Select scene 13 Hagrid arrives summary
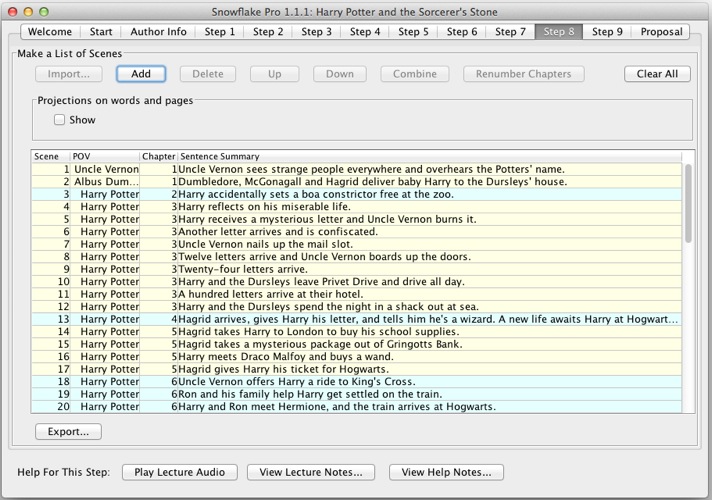 430,319
